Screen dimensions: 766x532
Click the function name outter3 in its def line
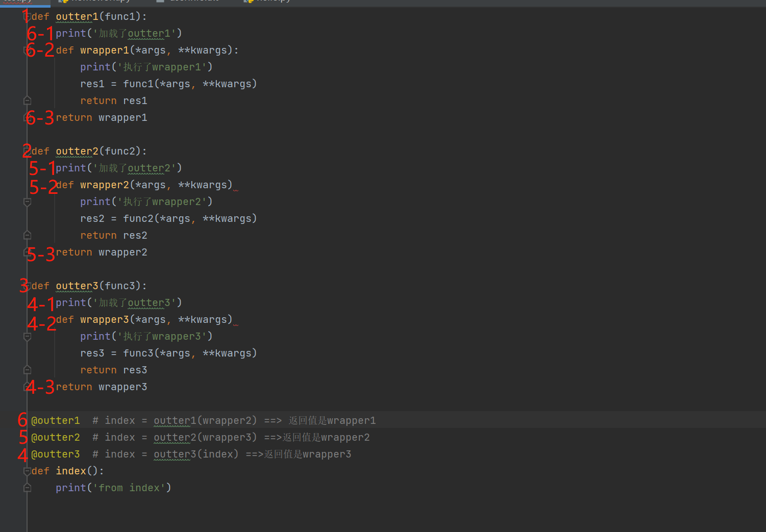tap(77, 286)
